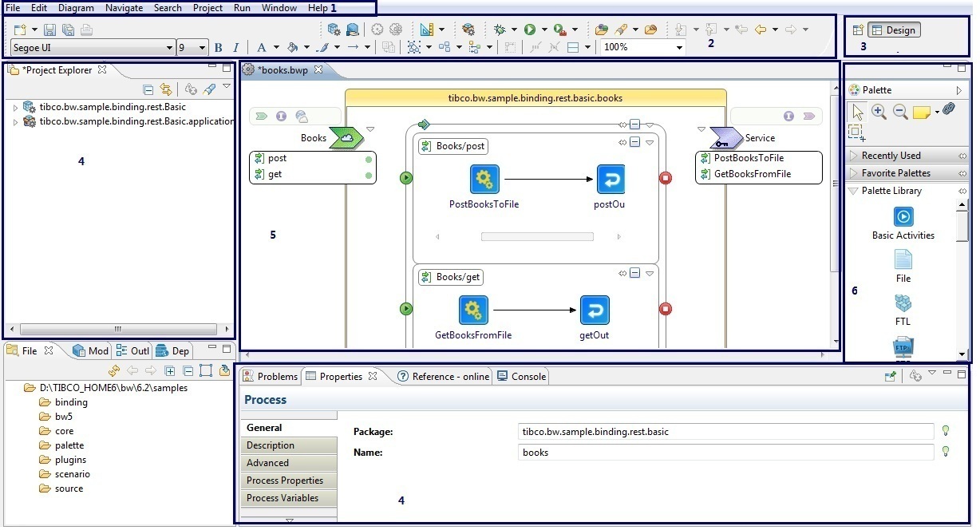Image resolution: width=980 pixels, height=530 pixels.
Task: Switch to the Console tab
Action: point(528,376)
